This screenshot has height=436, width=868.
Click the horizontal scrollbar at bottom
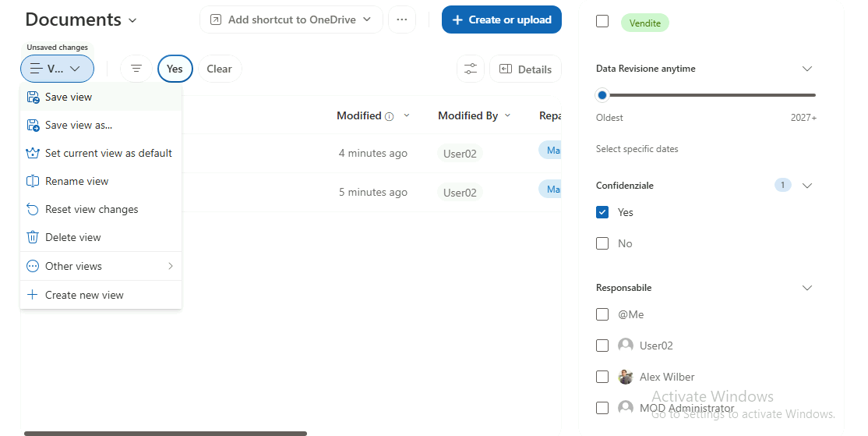pyautogui.click(x=165, y=433)
